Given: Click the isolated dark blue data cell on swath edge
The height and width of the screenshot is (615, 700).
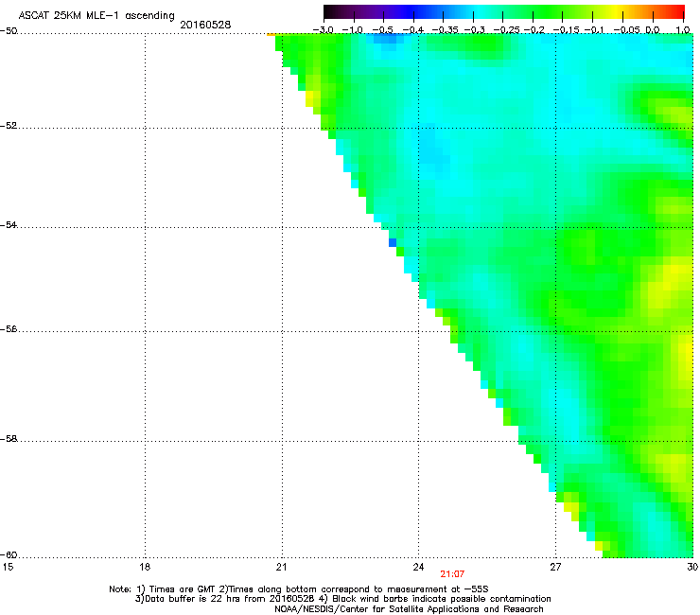Looking at the screenshot, I should pos(393,243).
